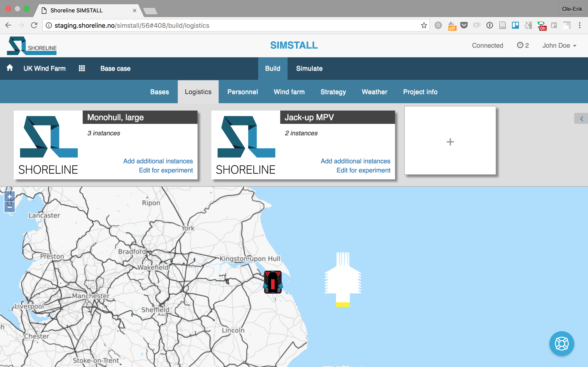Click the vessel base marker near Hull
The width and height of the screenshot is (588, 367).
tap(273, 282)
